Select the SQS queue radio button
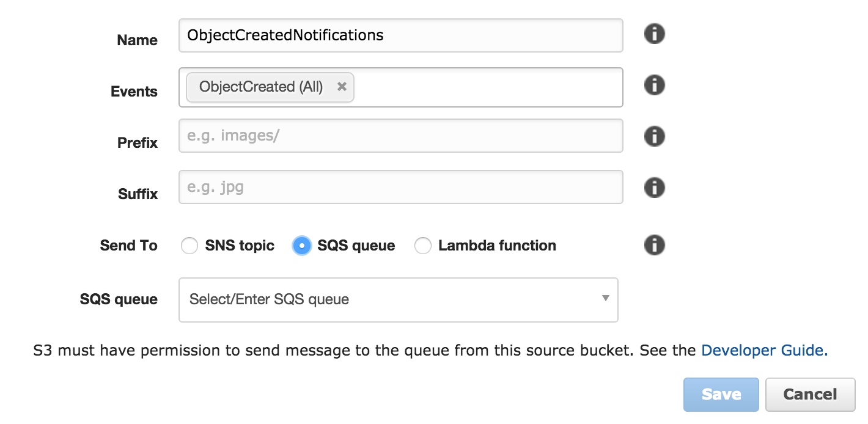Image resolution: width=868 pixels, height=424 pixels. 301,246
